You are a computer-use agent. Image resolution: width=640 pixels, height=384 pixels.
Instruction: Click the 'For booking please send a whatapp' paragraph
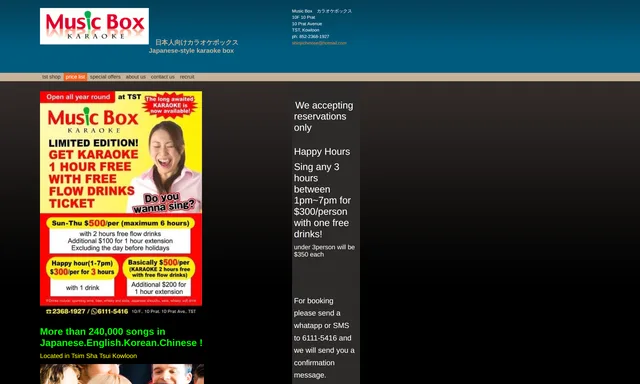tap(324, 338)
